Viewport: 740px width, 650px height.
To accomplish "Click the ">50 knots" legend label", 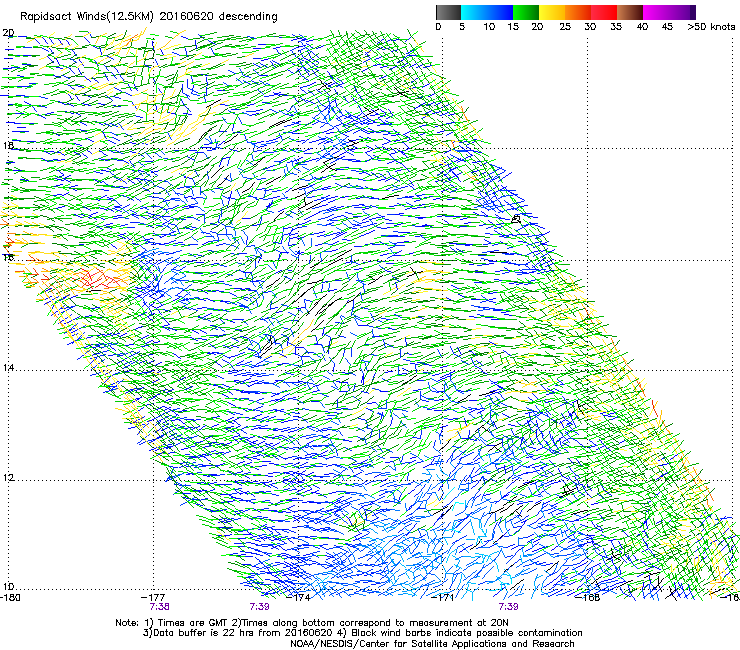I will (x=711, y=27).
